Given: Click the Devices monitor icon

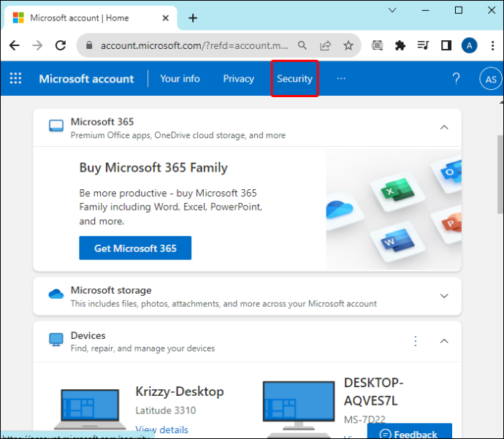Looking at the screenshot, I should point(56,340).
